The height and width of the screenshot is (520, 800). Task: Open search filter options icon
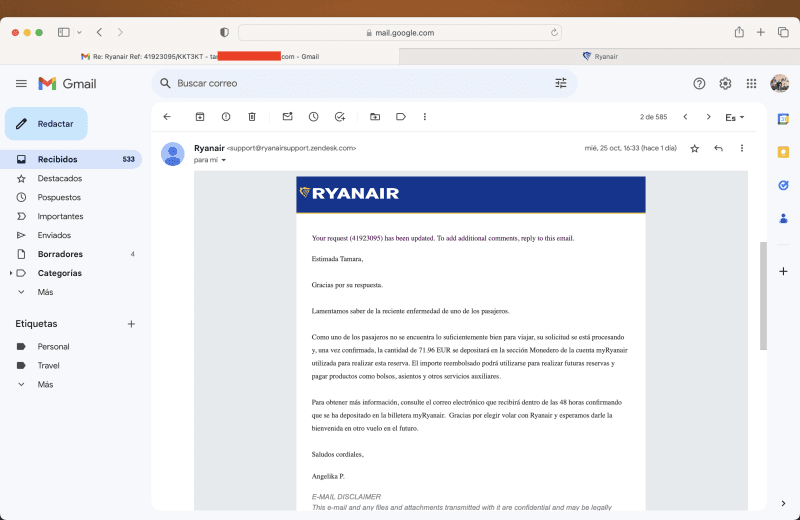561,83
